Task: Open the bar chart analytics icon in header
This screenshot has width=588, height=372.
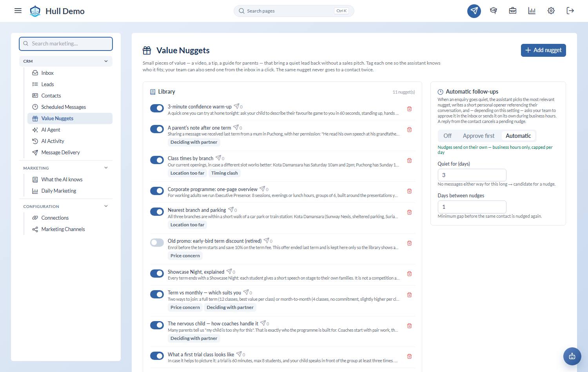Action: click(532, 11)
